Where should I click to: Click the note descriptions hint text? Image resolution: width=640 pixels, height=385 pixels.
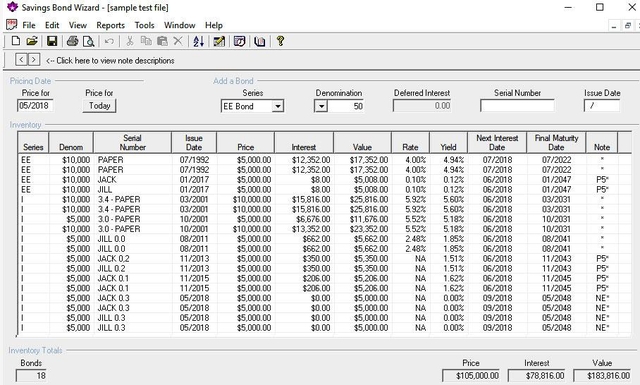[x=110, y=60]
